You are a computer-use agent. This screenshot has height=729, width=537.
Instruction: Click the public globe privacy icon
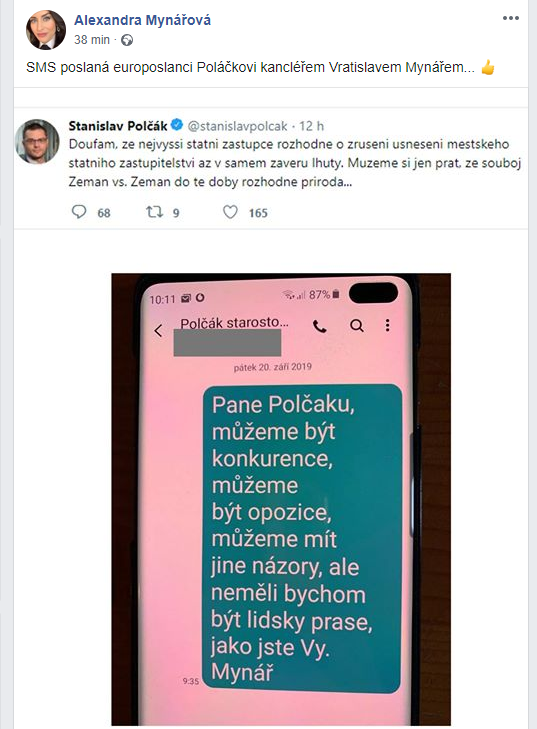click(x=127, y=40)
